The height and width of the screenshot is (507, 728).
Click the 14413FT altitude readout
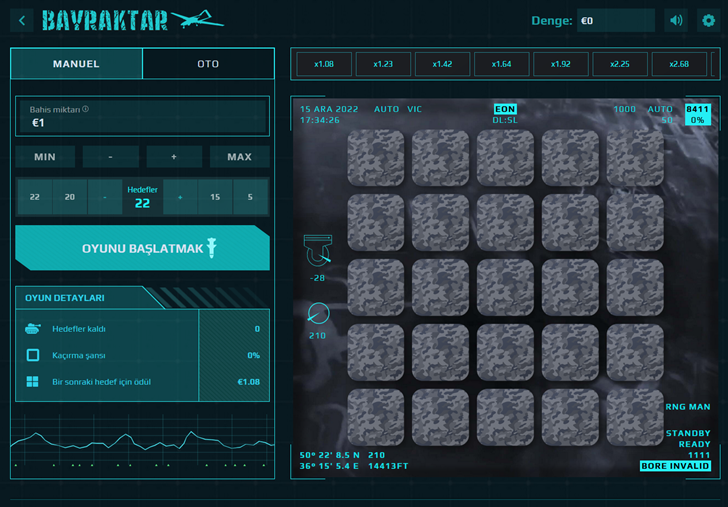(388, 466)
